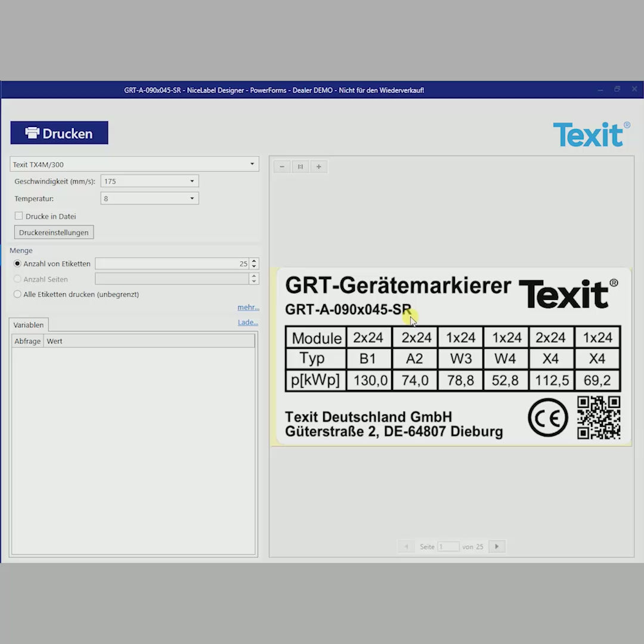Zoom in the label preview

(318, 167)
